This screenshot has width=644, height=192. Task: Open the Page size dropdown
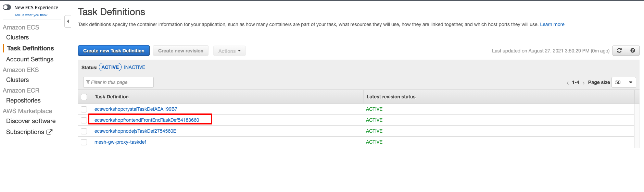point(623,82)
